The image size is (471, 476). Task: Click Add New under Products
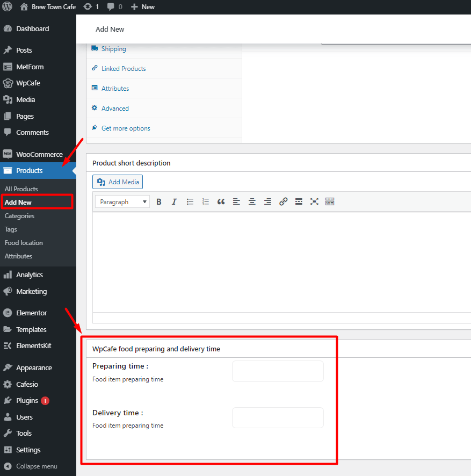18,202
